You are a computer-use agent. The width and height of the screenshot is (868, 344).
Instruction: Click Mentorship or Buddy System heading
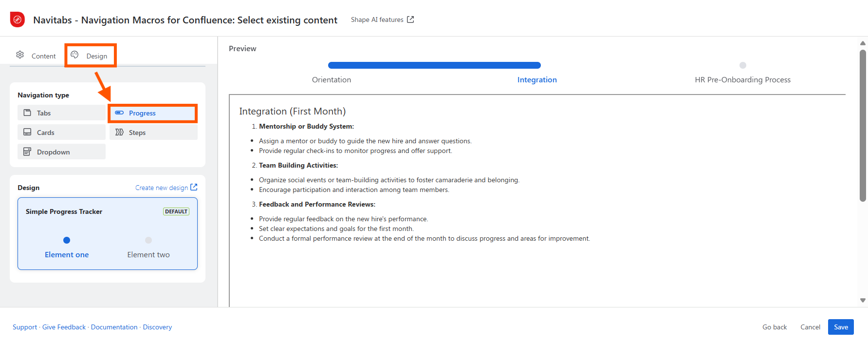click(307, 126)
